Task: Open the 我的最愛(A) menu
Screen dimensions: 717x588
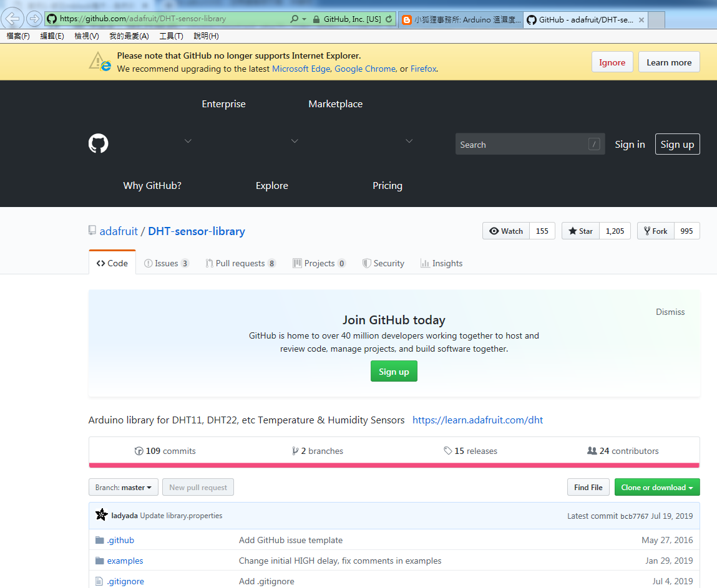Action: tap(129, 36)
